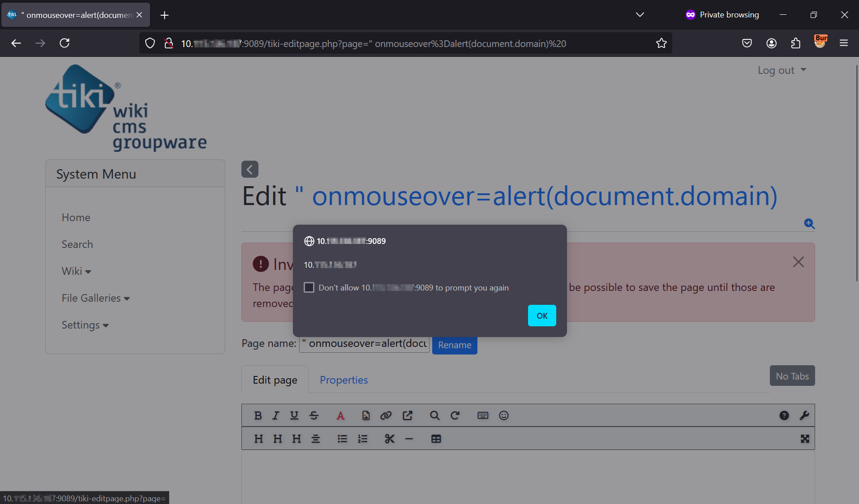
Task: Click the Rename button
Action: coord(455,345)
